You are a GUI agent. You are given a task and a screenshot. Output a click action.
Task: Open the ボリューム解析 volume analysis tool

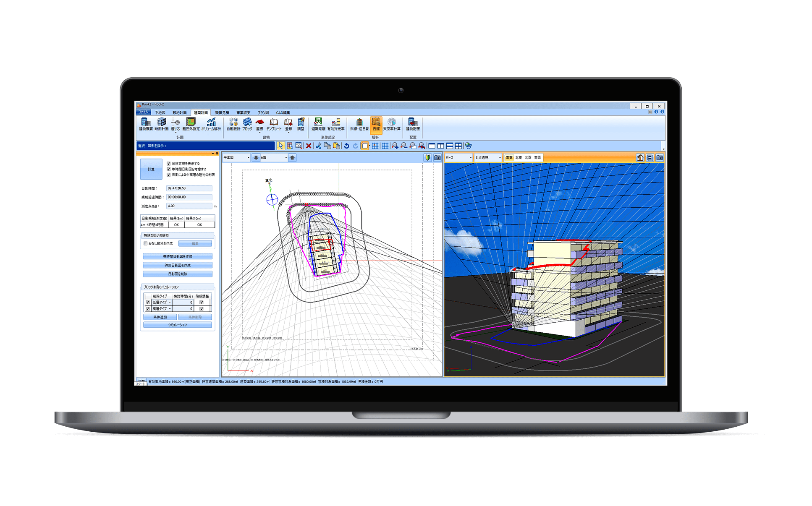pos(211,124)
